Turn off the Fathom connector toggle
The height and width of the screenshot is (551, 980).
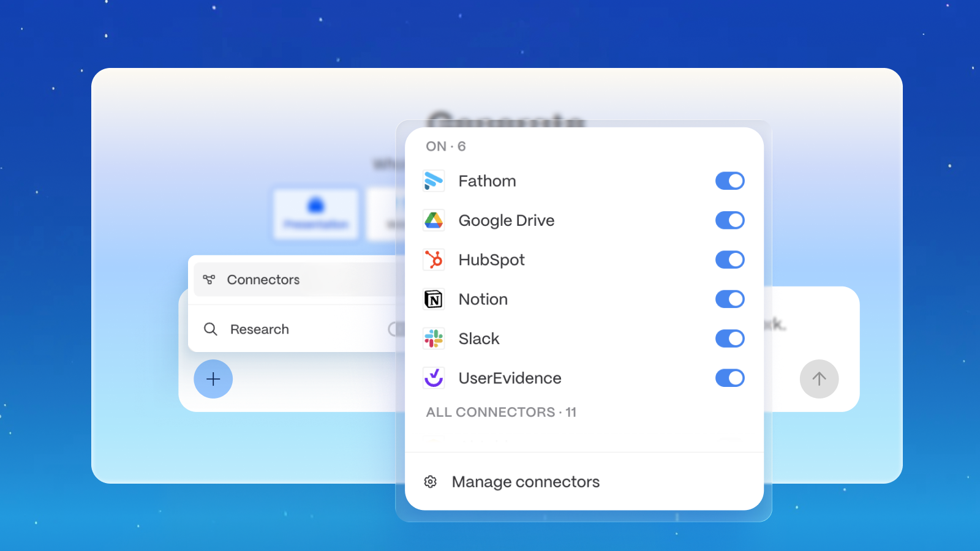tap(730, 181)
